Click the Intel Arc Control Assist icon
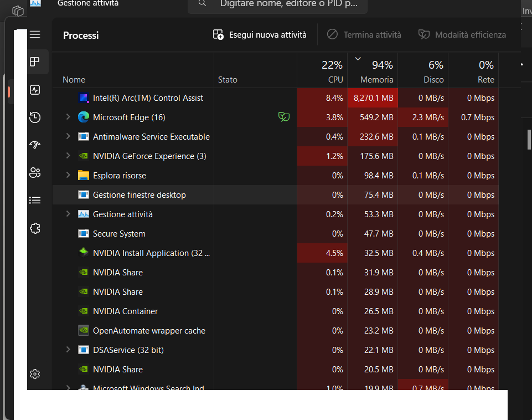Image resolution: width=532 pixels, height=420 pixels. (84, 98)
